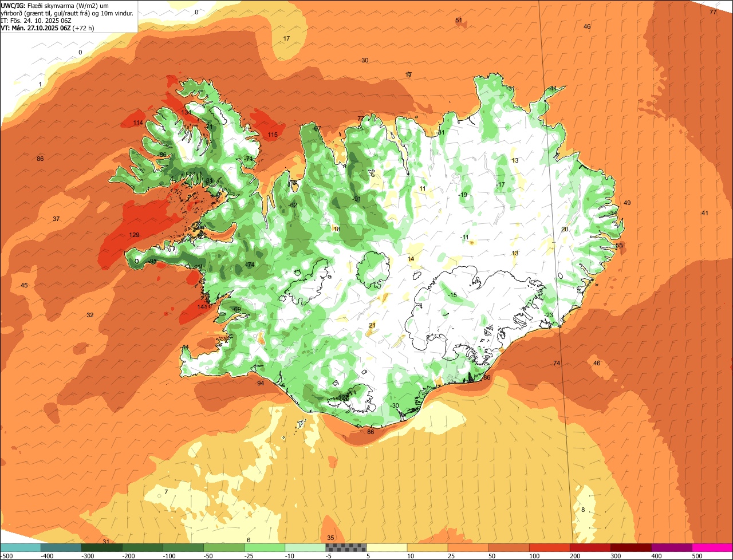This screenshot has width=733, height=560.
Task: Click the legend label -500
Action: [7, 555]
